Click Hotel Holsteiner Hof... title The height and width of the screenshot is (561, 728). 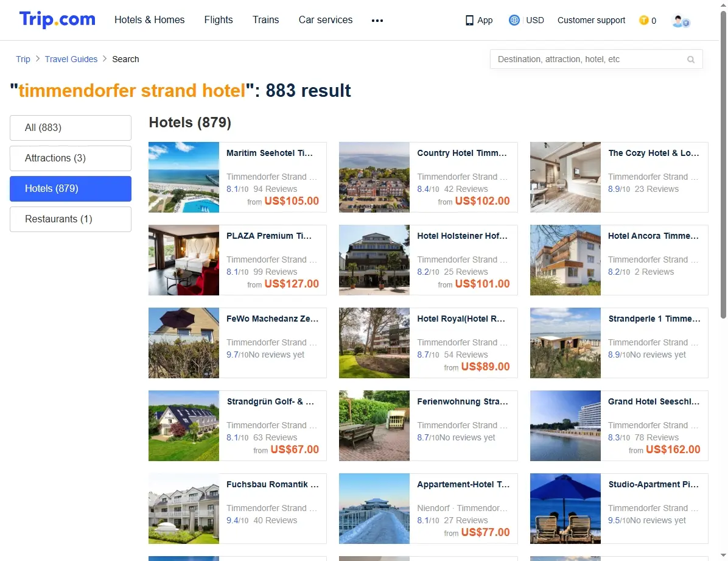463,236
